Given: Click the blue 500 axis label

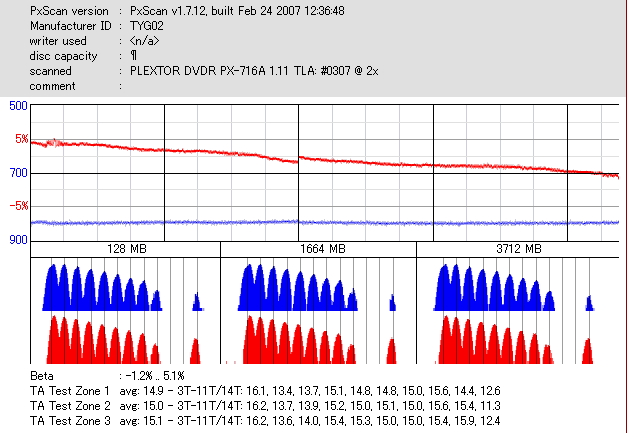Looking at the screenshot, I should coord(18,106).
